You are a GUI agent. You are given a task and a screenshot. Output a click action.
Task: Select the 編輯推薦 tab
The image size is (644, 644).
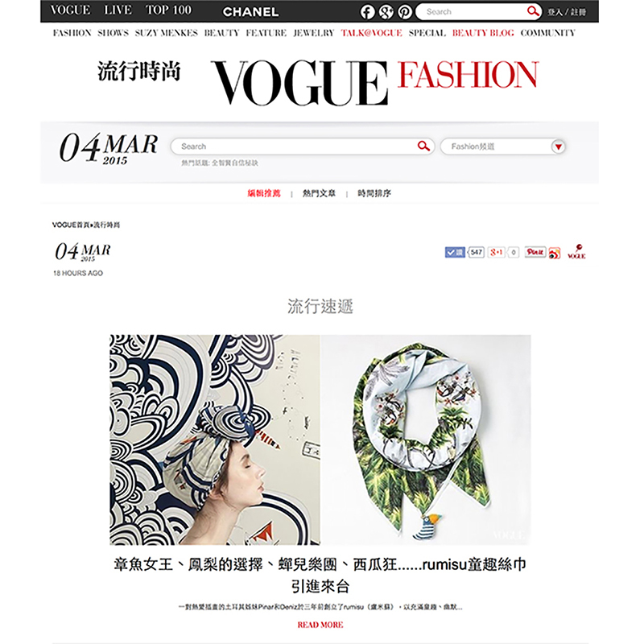264,193
